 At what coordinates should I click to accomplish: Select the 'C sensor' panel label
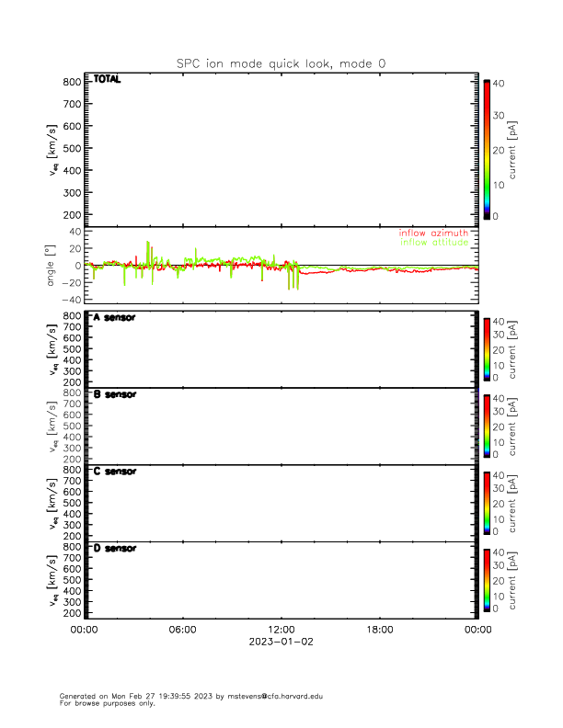pos(114,472)
